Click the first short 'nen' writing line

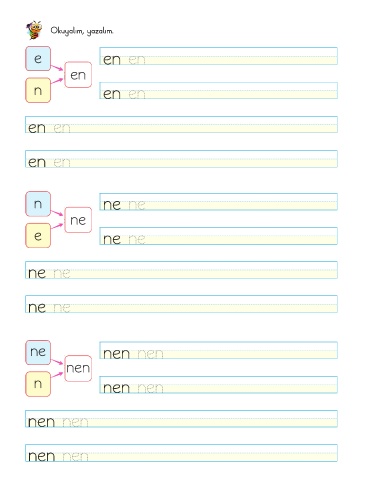coord(218,350)
